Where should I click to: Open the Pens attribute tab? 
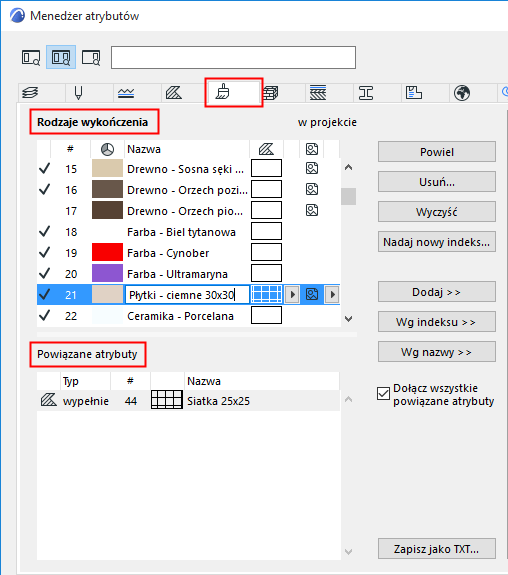(x=78, y=93)
